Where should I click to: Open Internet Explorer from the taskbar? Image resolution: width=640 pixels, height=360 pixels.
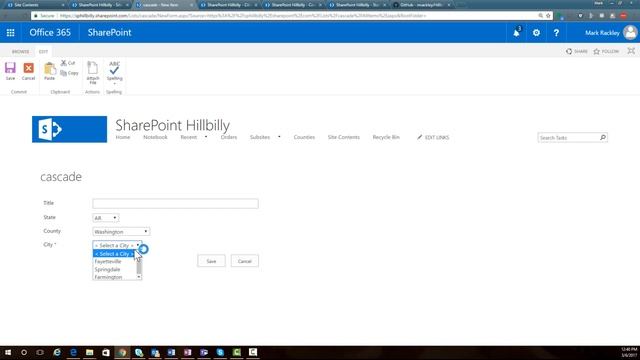57,352
